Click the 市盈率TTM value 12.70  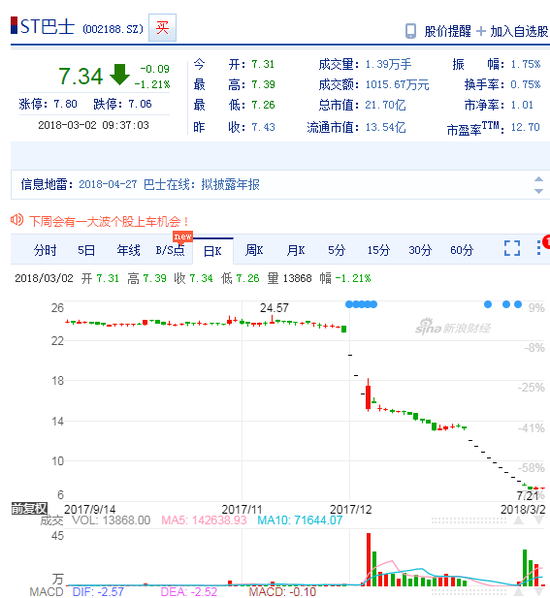click(x=525, y=127)
